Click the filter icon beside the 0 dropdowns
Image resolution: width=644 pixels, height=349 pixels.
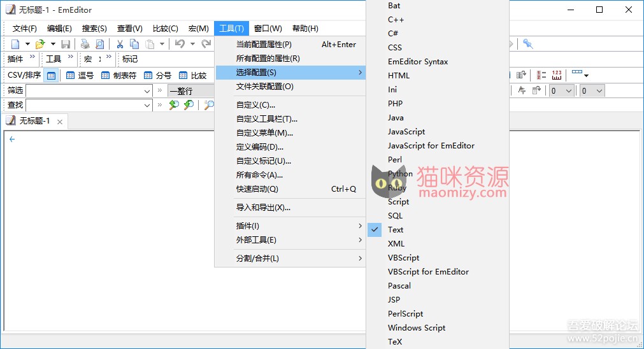click(522, 90)
